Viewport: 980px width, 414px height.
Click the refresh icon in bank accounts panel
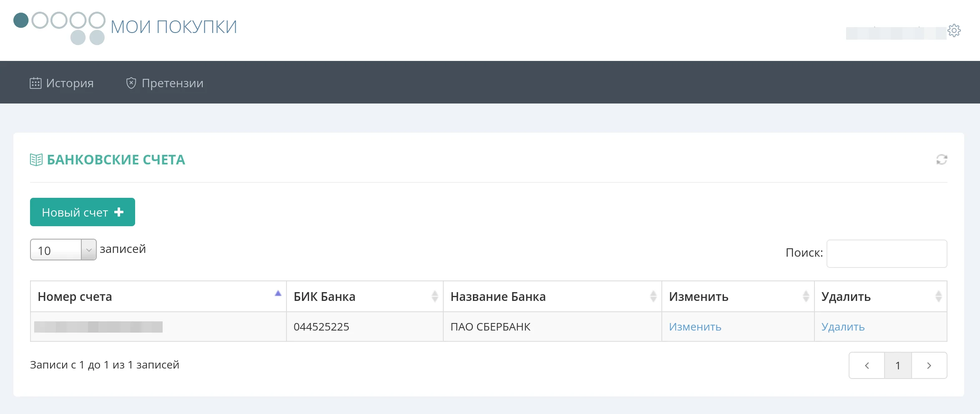[941, 159]
